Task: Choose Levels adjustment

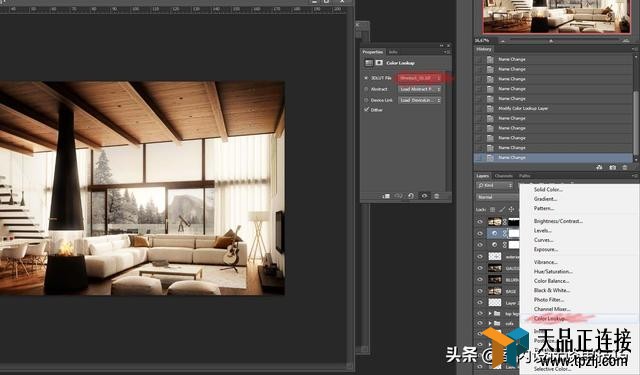Action: point(542,231)
